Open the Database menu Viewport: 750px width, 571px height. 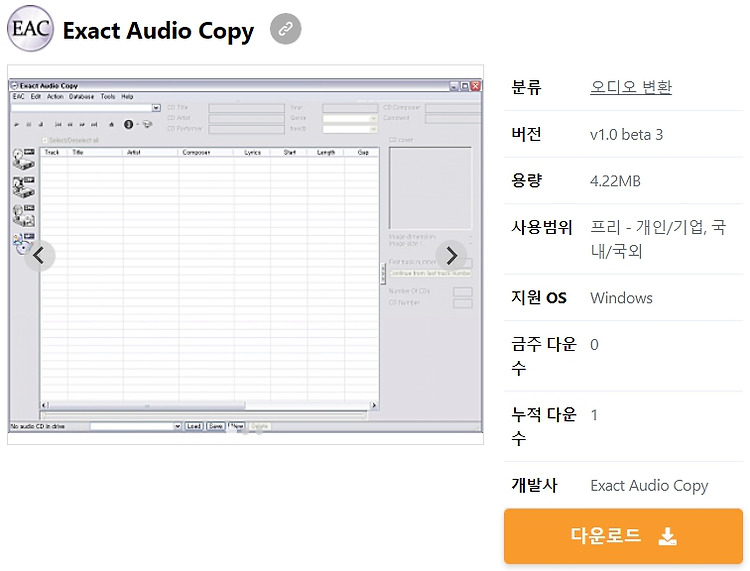(81, 96)
